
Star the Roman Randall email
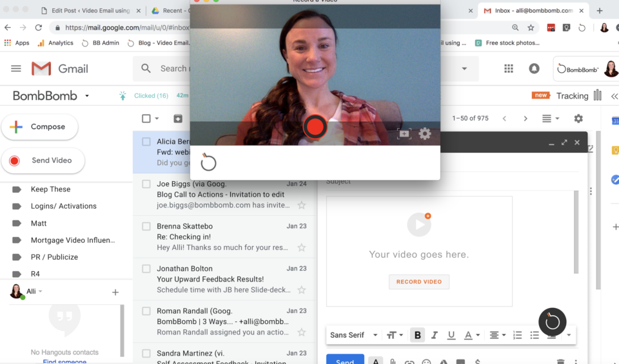tap(302, 332)
